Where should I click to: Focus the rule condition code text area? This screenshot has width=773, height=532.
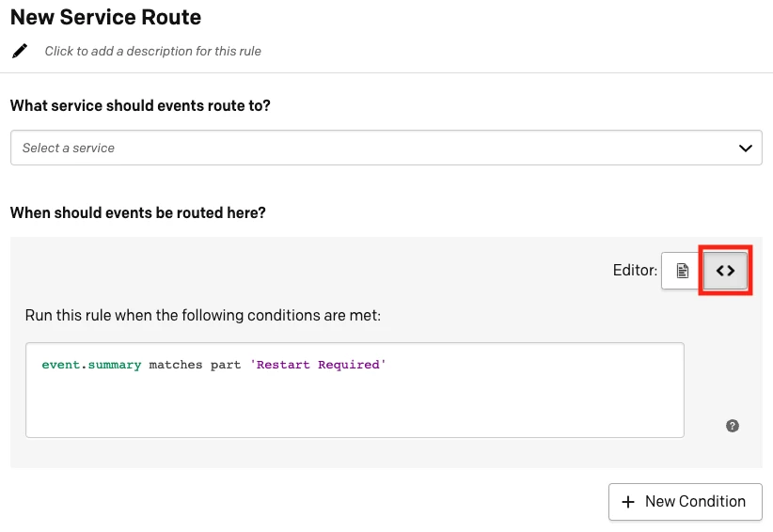coord(355,390)
